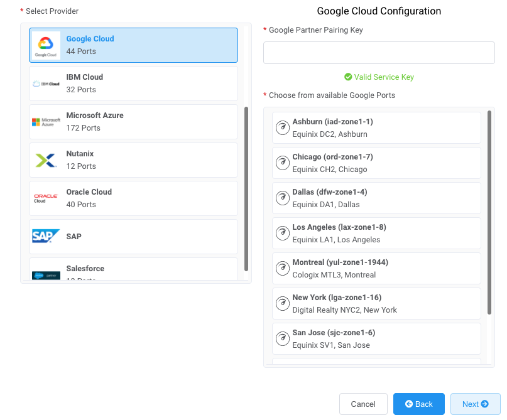Select SAP in the provider list
Image resolution: width=507 pixels, height=420 pixels.
coord(134,237)
